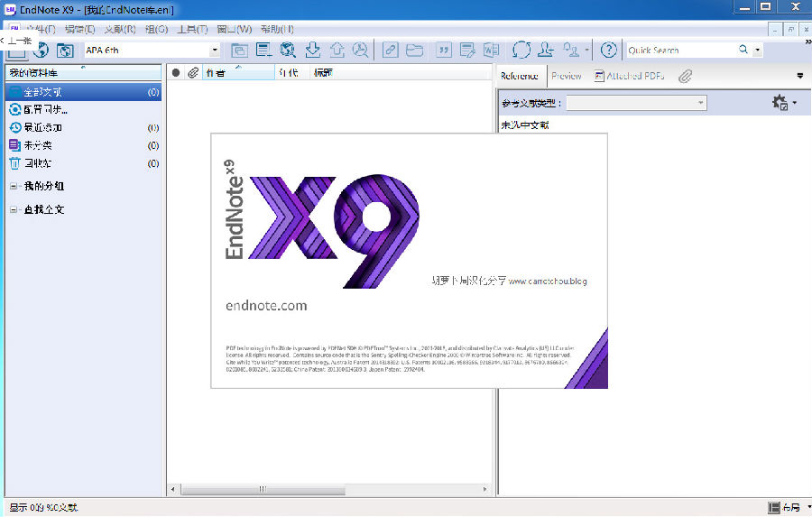
Task: Open reference panel gear settings icon
Action: [x=780, y=103]
